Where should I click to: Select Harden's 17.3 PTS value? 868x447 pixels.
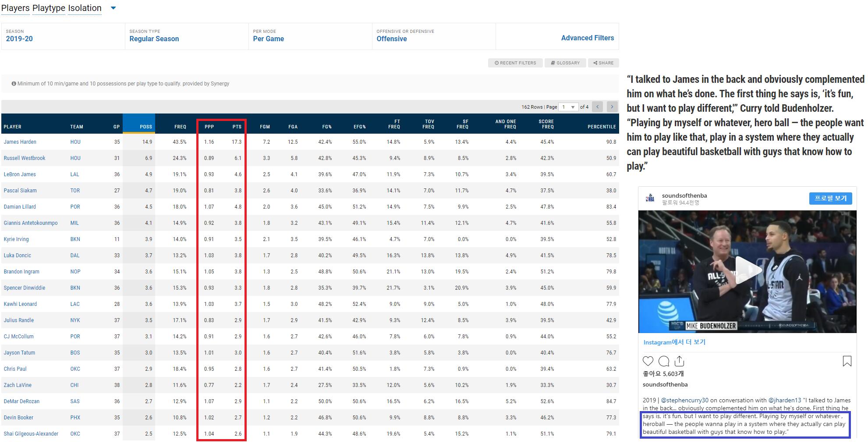coord(237,142)
